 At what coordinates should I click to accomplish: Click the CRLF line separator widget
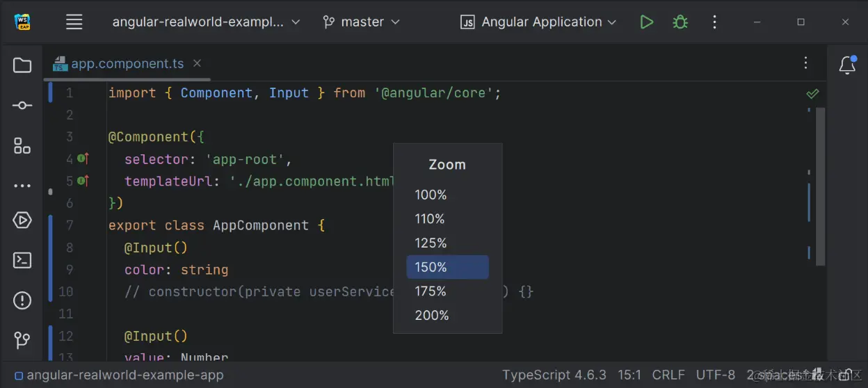tap(668, 375)
